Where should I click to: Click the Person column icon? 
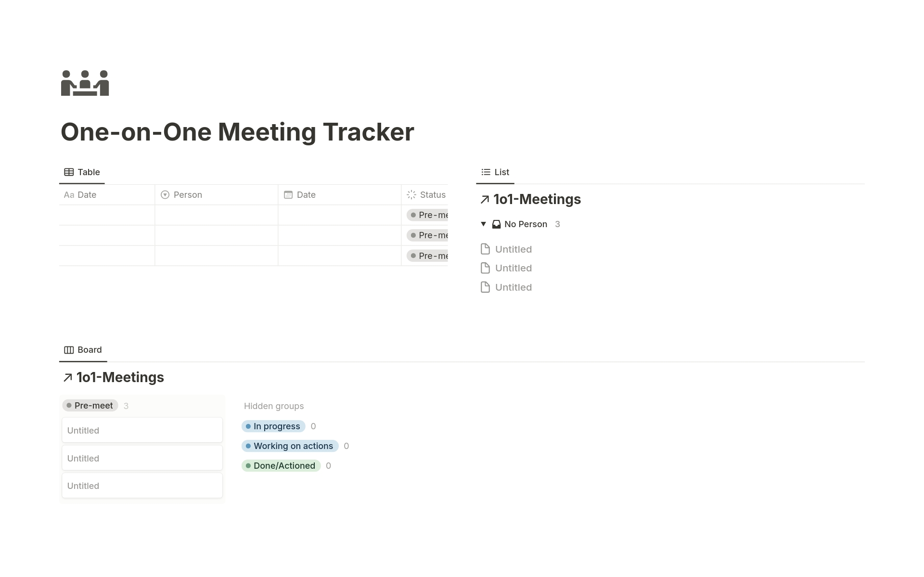[165, 194]
